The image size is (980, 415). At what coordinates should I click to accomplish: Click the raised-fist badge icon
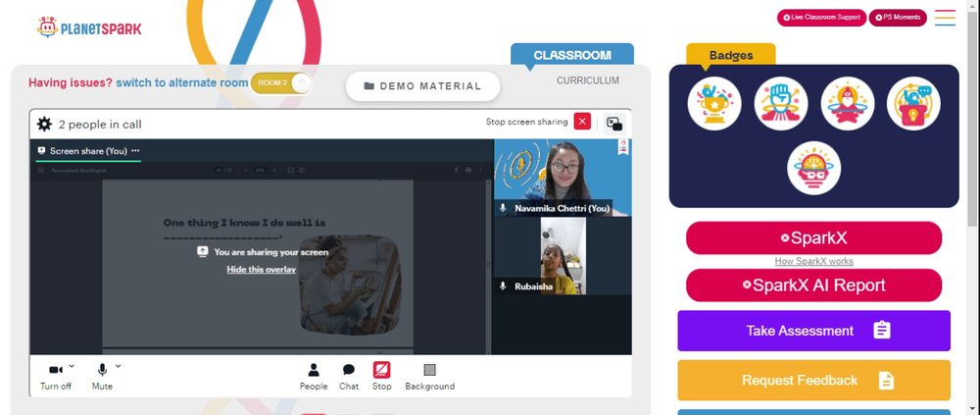(781, 103)
